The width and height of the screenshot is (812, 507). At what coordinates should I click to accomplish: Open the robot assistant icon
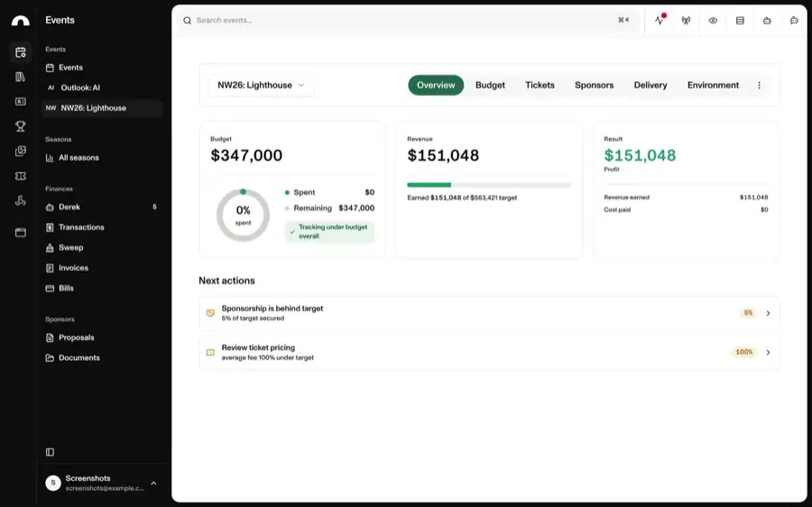coord(767,21)
